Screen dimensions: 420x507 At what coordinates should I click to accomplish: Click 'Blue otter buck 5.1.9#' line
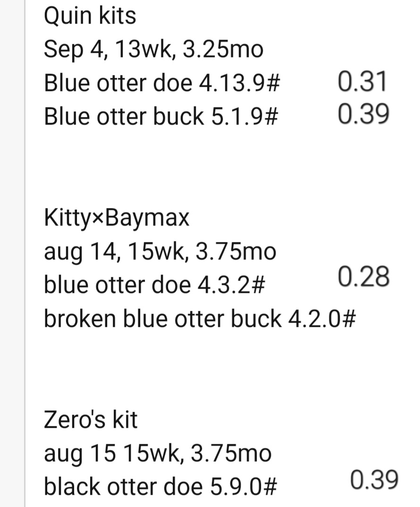161,116
